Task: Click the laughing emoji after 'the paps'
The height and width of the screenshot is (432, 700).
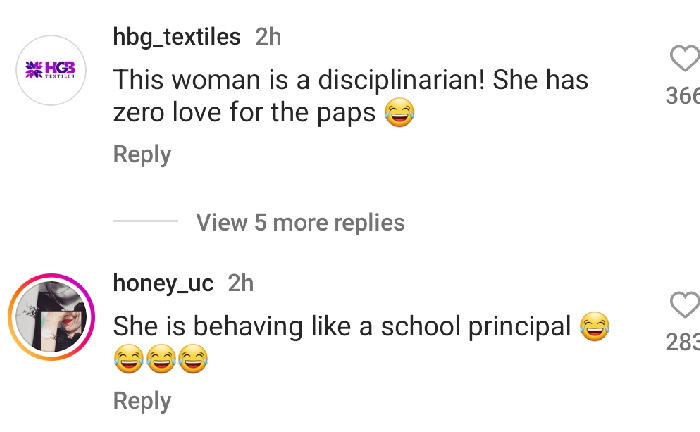Action: tap(400, 115)
